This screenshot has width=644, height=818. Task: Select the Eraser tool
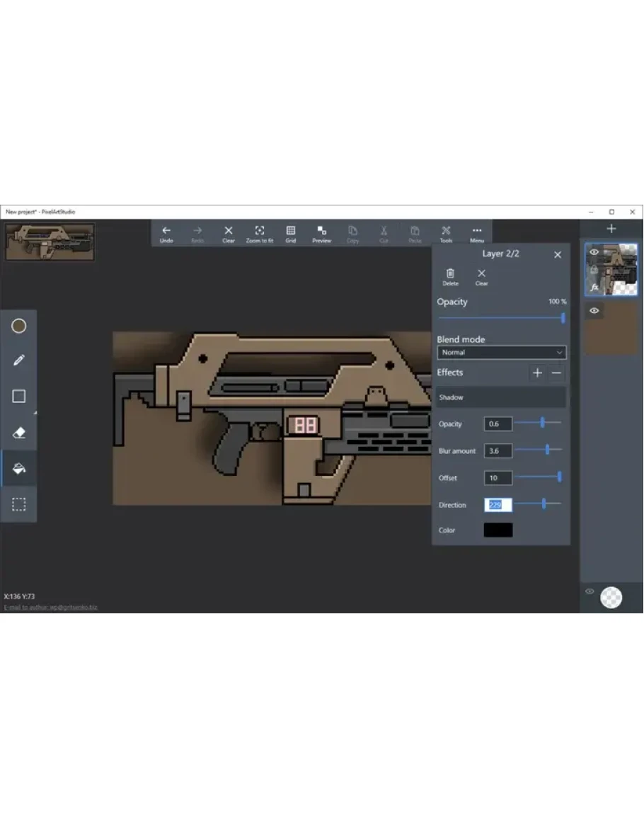click(x=19, y=433)
